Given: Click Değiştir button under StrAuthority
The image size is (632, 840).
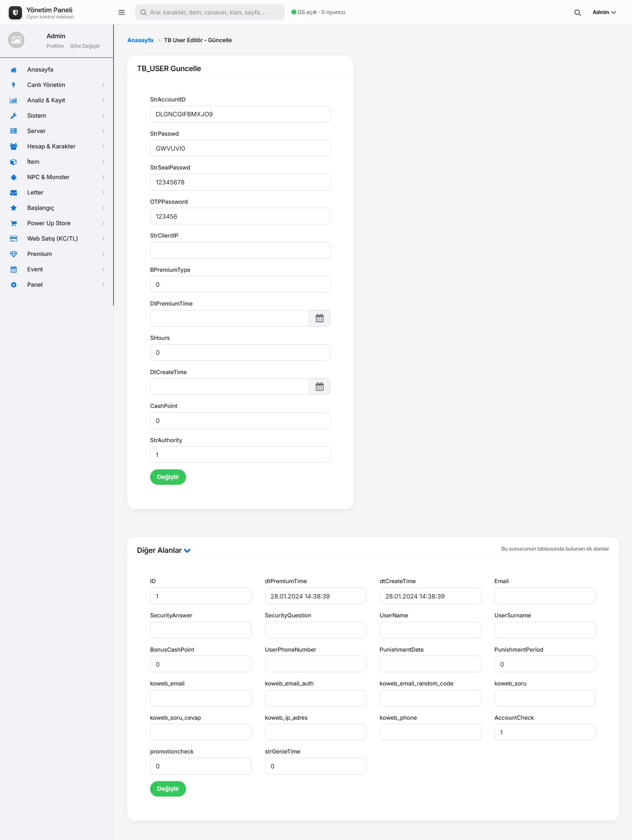Looking at the screenshot, I should [168, 477].
